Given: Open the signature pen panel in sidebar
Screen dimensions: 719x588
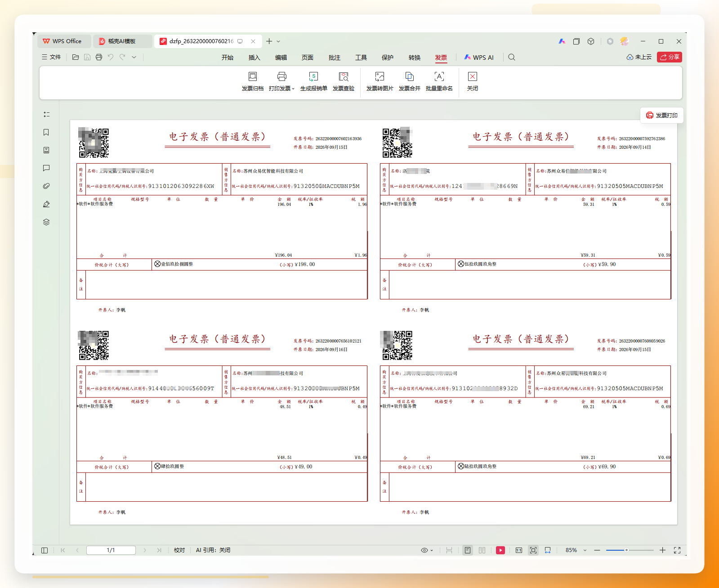Looking at the screenshot, I should coord(46,204).
